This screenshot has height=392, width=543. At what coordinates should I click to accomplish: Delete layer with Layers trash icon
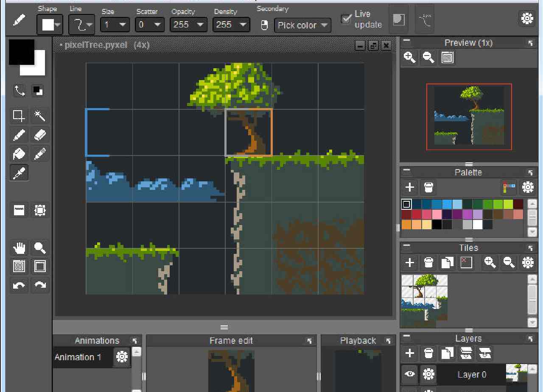click(x=428, y=353)
